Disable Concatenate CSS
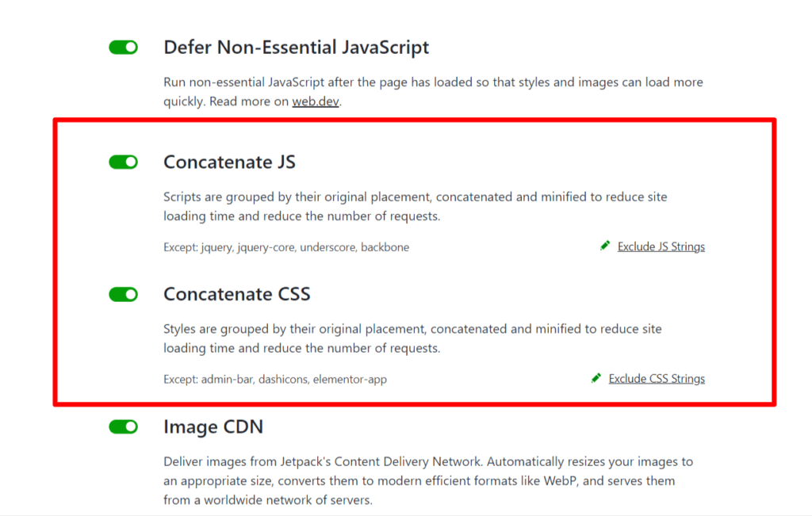 (123, 293)
